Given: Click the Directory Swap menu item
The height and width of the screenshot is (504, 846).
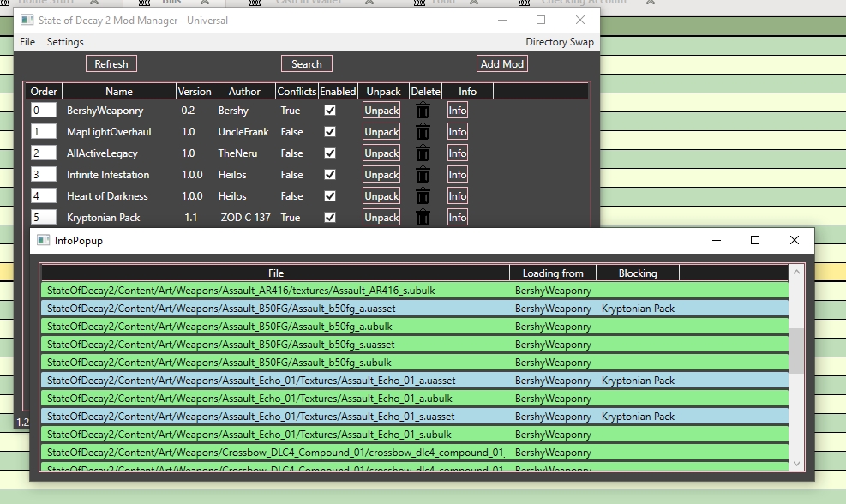Looking at the screenshot, I should [x=560, y=41].
